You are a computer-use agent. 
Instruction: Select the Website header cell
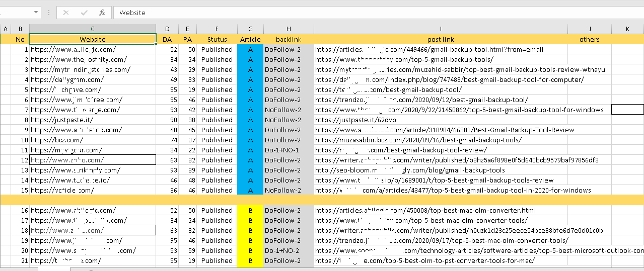click(x=93, y=39)
